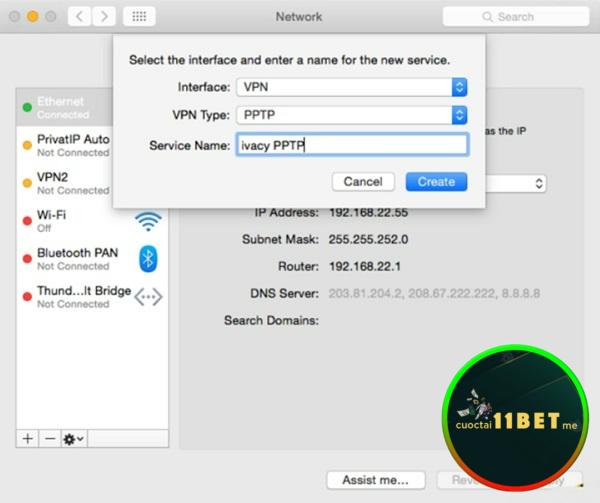Click the DNS Server addresses field

pyautogui.click(x=434, y=293)
